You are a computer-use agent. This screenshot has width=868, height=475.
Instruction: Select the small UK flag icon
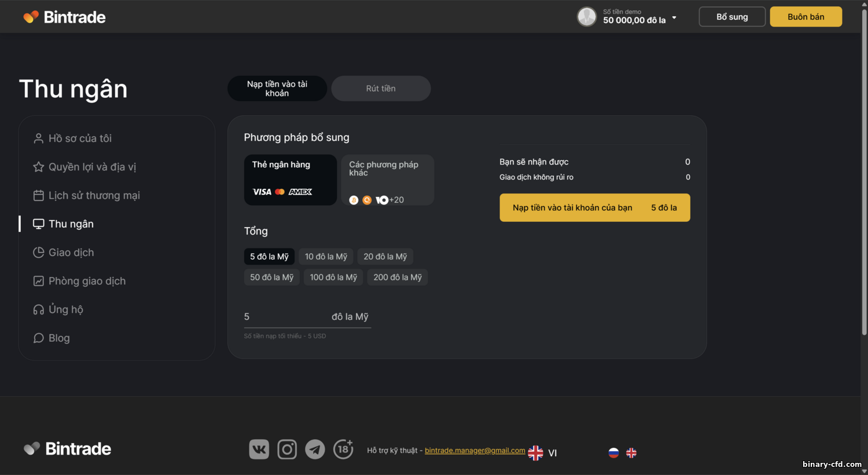point(631,453)
